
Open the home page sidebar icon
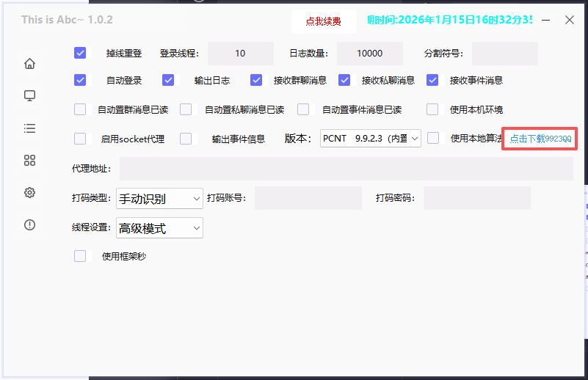[29, 64]
